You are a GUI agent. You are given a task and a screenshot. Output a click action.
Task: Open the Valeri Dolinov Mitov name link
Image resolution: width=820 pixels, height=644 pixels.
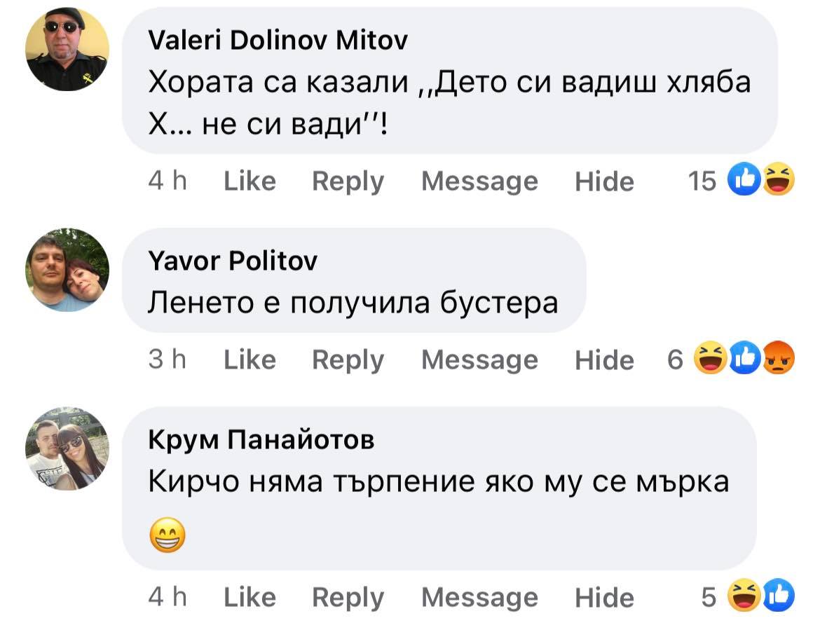coord(278,43)
